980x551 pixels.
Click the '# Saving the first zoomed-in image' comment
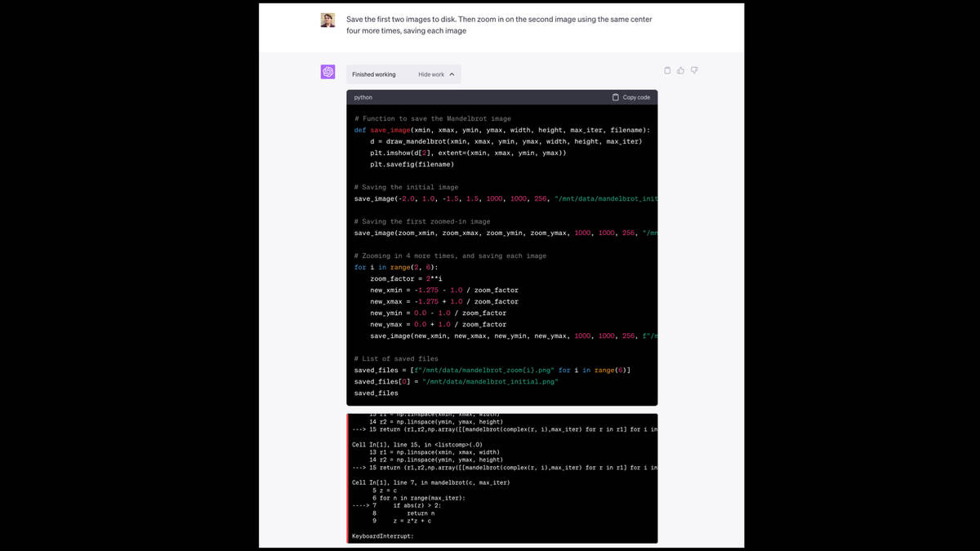coord(422,221)
